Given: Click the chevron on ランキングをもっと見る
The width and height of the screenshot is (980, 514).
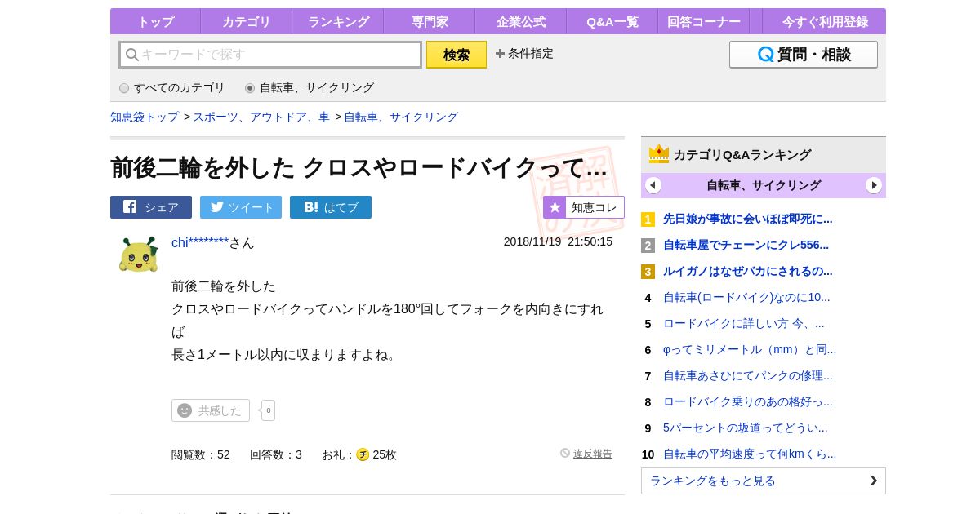Looking at the screenshot, I should point(874,481).
